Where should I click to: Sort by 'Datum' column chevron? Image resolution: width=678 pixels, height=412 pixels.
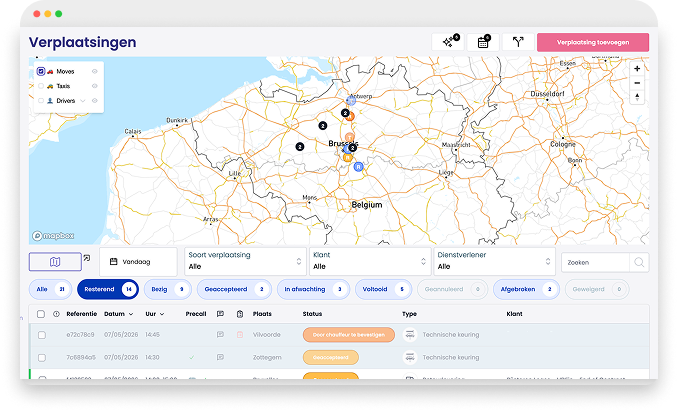(x=131, y=314)
